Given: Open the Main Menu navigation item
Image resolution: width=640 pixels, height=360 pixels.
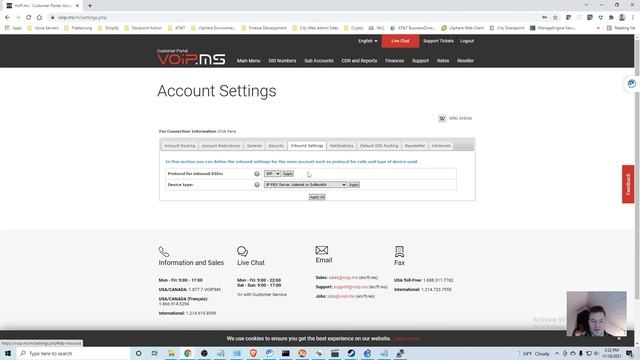Looking at the screenshot, I should click(249, 61).
